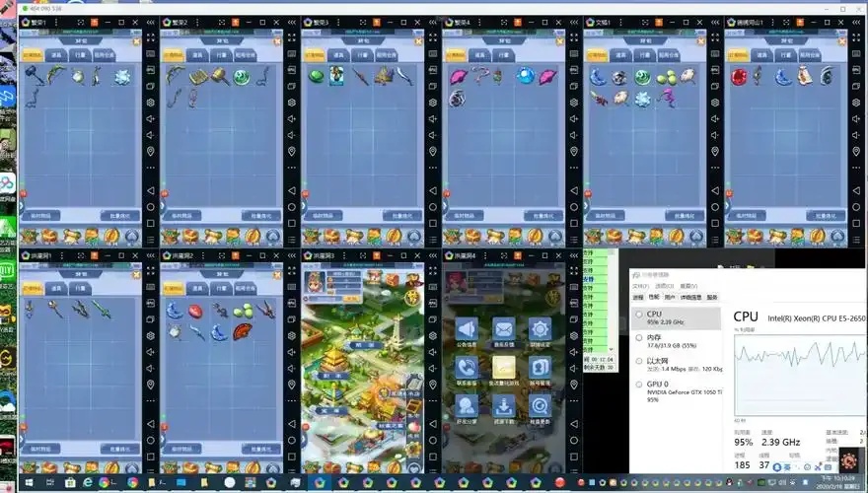Open the three-dot menu in 繁荣1 title bar
This screenshot has height=493, width=868.
56,22
